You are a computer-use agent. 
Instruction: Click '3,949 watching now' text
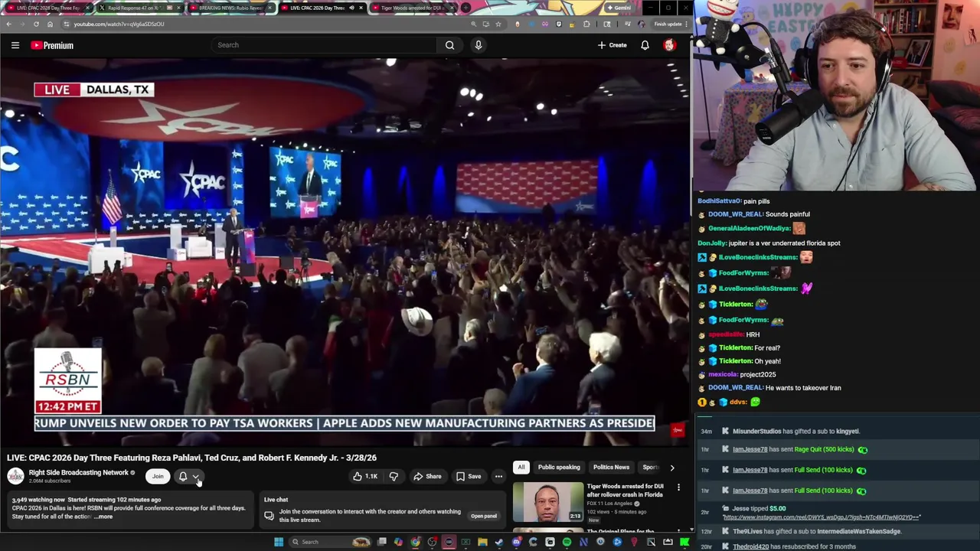(x=38, y=500)
